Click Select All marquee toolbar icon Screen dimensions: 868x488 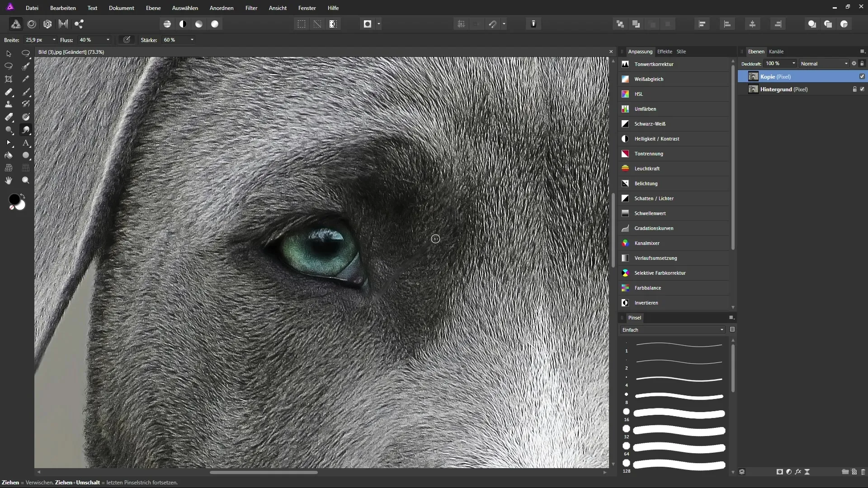(x=302, y=24)
